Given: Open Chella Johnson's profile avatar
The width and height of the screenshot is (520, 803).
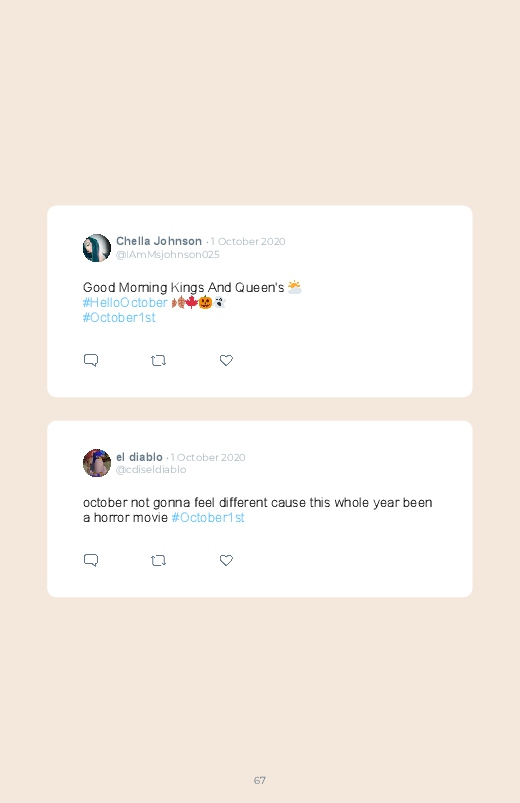Looking at the screenshot, I should click(x=97, y=248).
